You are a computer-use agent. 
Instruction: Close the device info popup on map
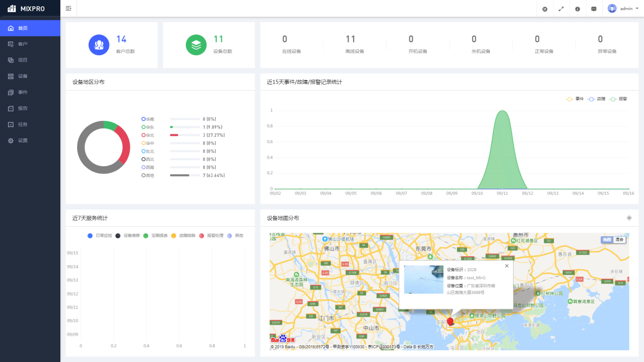point(506,266)
